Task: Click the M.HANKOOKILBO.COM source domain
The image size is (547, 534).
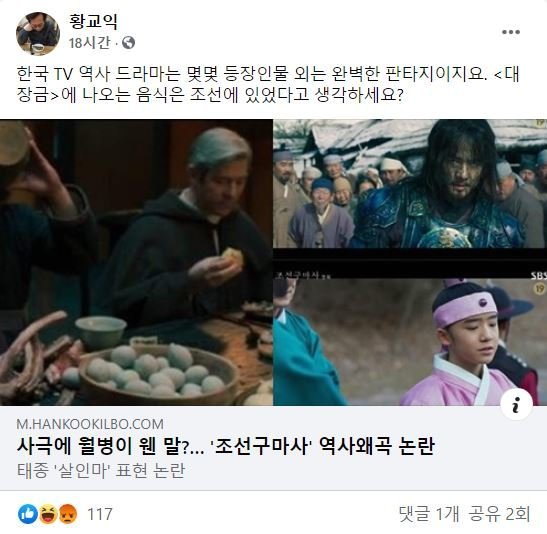Action: click(90, 424)
